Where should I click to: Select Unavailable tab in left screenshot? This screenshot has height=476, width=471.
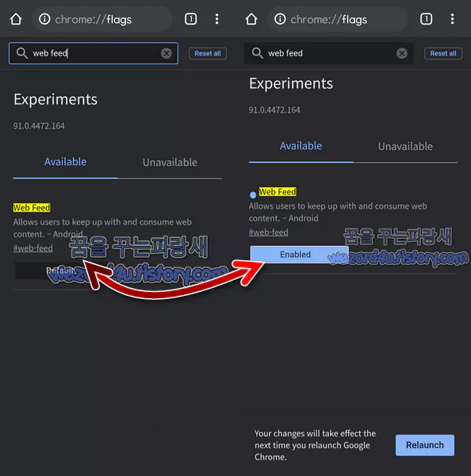click(170, 163)
